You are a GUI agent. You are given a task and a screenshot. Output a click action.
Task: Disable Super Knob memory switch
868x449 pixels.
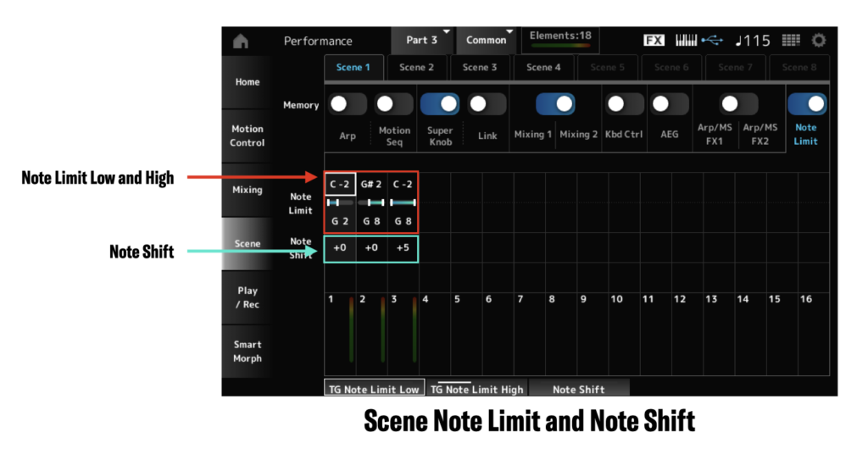(440, 104)
